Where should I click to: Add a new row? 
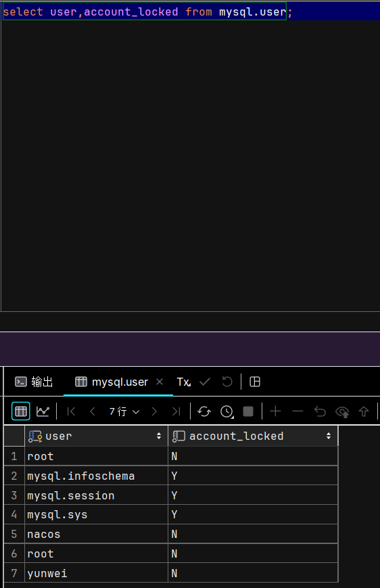275,411
